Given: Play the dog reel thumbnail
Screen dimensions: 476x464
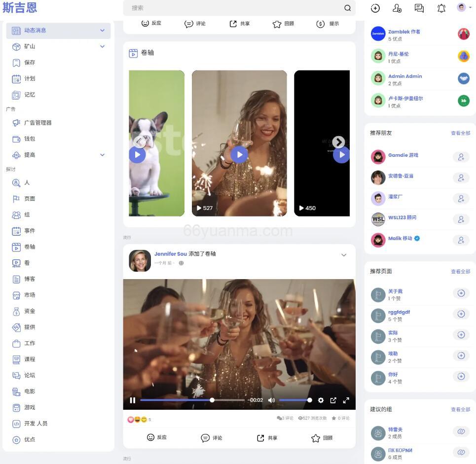Looking at the screenshot, I should coord(137,154).
